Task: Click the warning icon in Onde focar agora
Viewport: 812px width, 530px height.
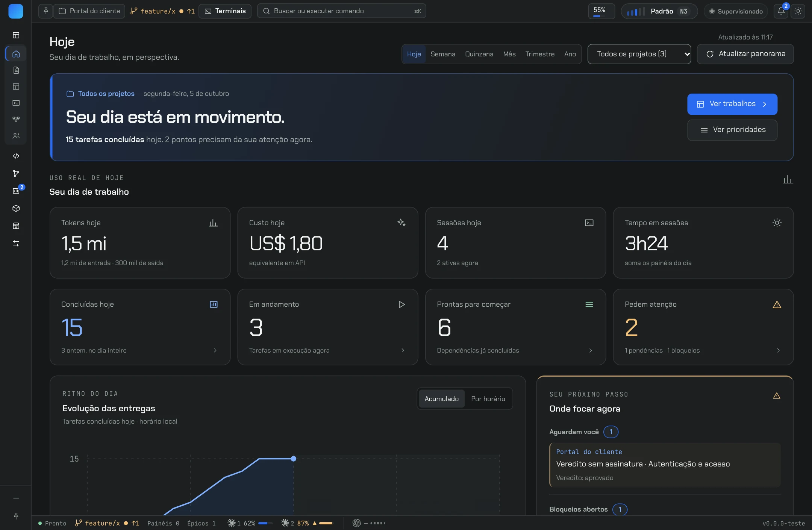Action: (x=777, y=395)
